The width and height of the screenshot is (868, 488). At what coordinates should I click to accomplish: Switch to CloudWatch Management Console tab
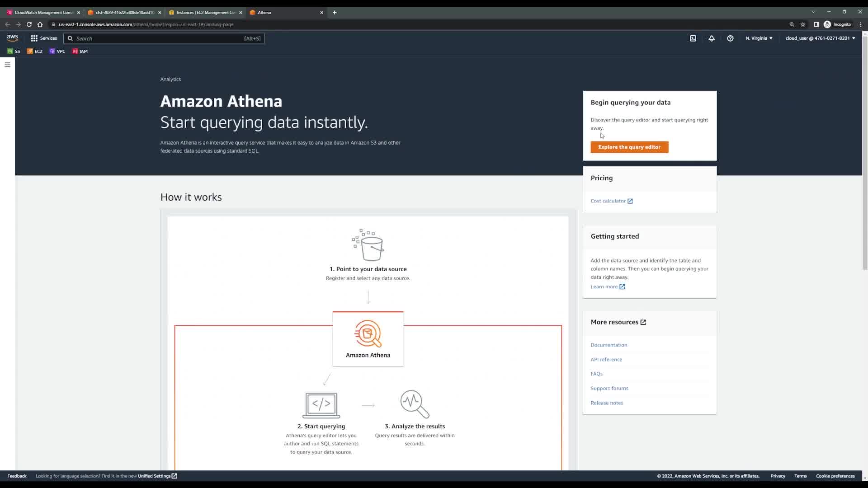[42, 13]
